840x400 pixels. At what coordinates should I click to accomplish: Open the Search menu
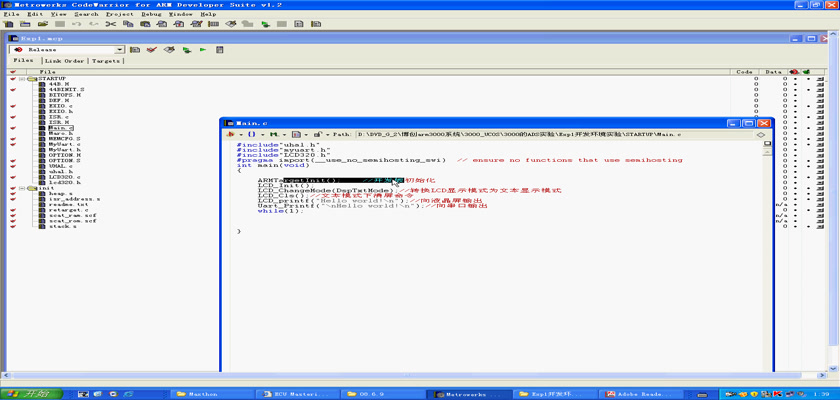pyautogui.click(x=86, y=14)
